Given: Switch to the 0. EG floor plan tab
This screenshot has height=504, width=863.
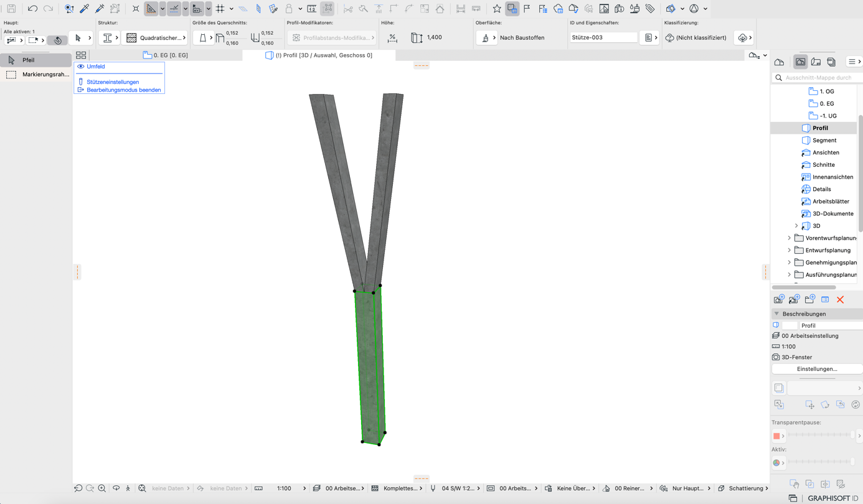Looking at the screenshot, I should tap(166, 55).
